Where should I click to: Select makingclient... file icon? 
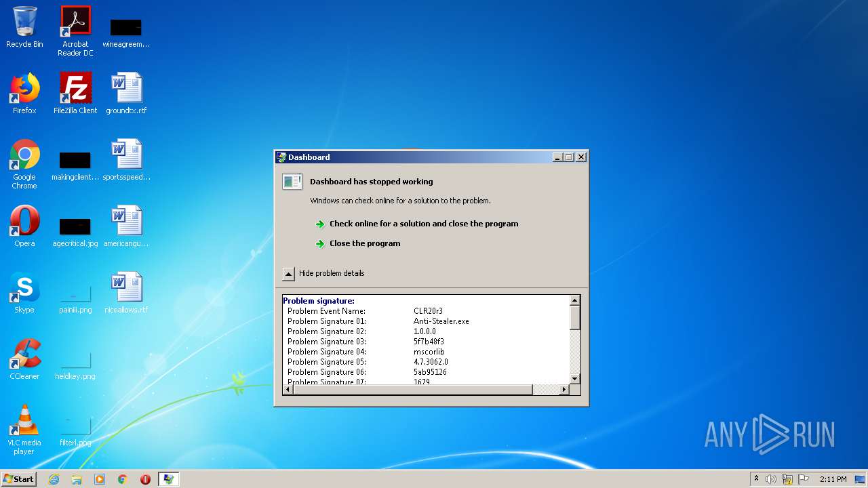[75, 165]
